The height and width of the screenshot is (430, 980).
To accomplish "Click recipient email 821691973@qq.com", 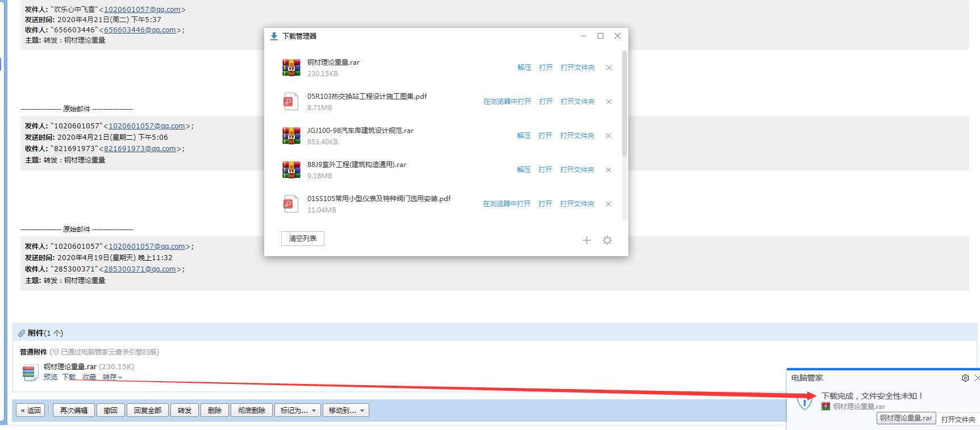I will click(140, 149).
